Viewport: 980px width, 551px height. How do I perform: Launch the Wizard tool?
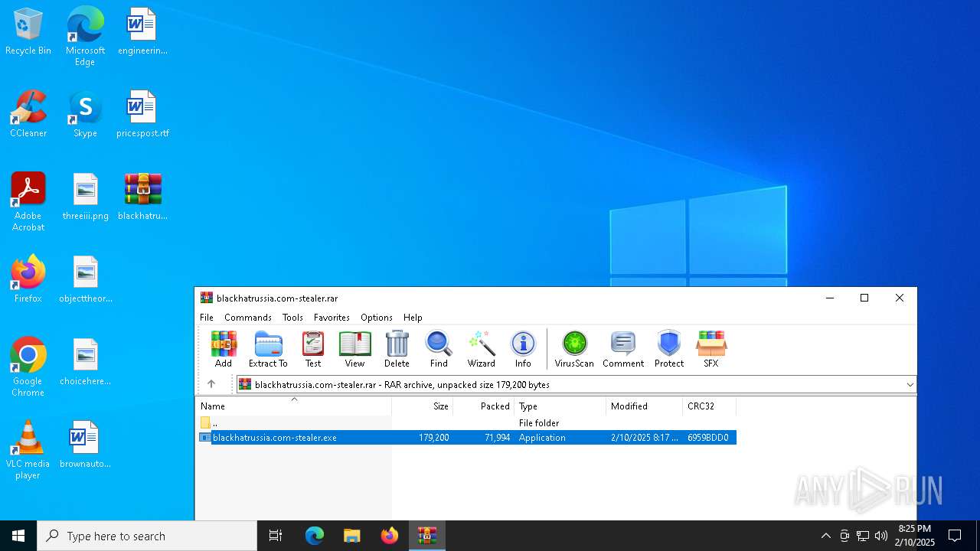pos(482,349)
